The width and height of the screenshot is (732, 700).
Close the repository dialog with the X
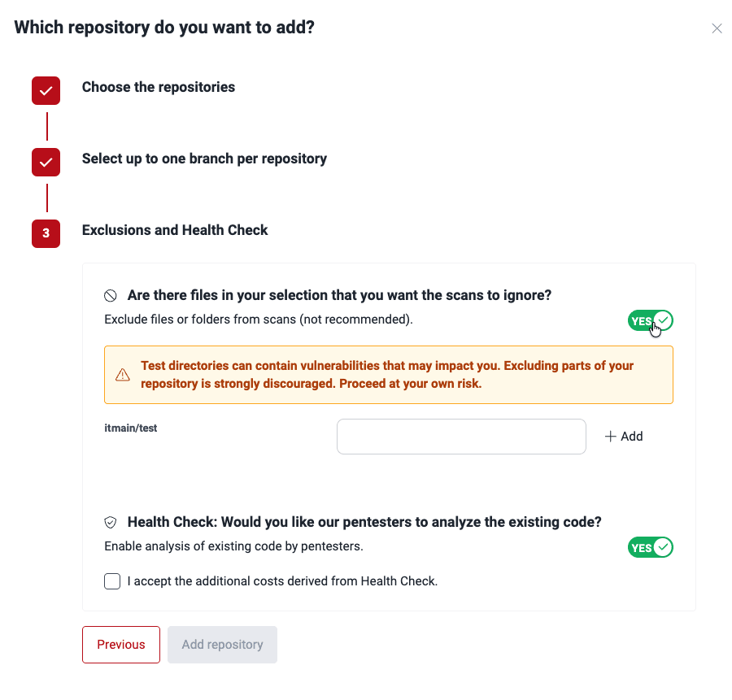click(717, 28)
